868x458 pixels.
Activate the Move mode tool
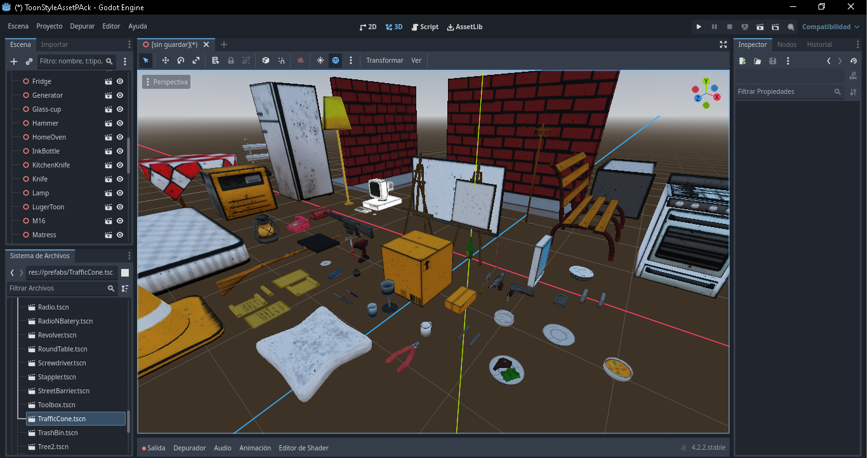point(166,60)
